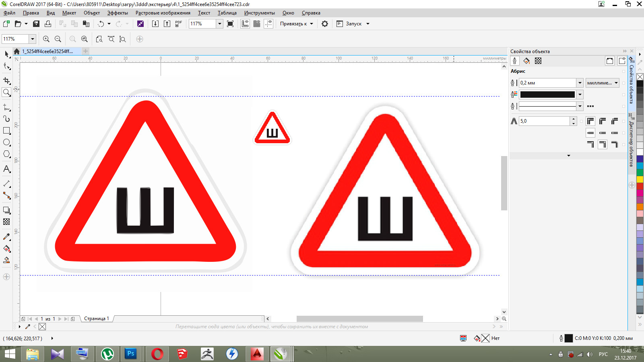Click the Zoom in magnifier
The height and width of the screenshot is (362, 644).
pyautogui.click(x=46, y=39)
